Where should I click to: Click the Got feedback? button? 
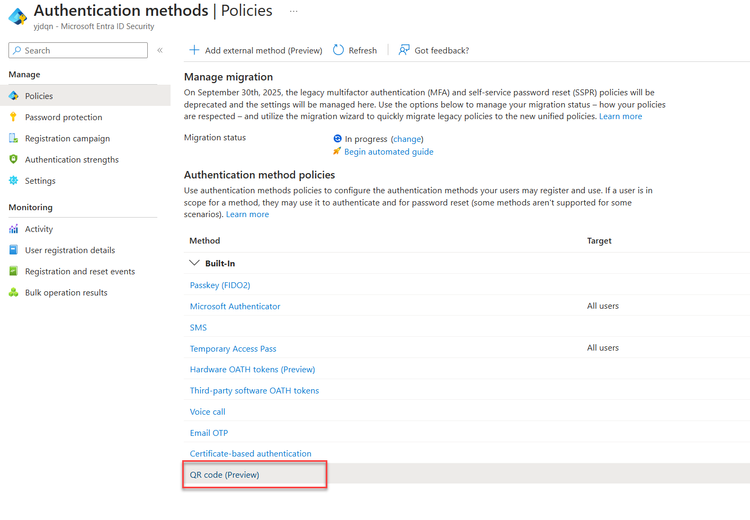[433, 50]
